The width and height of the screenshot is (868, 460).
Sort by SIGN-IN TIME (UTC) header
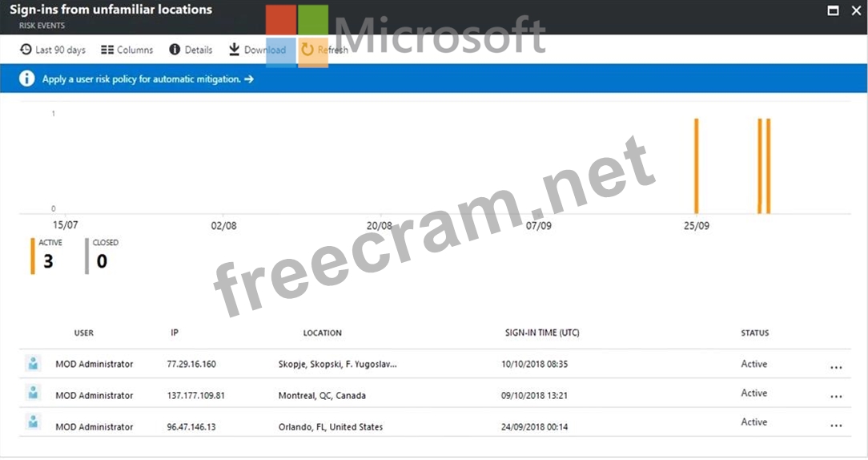tap(542, 333)
